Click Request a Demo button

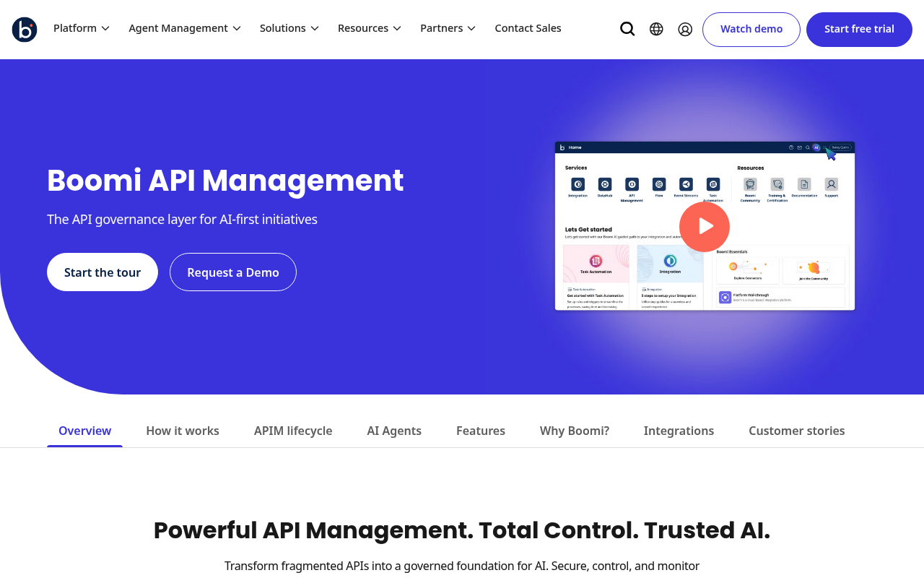pos(233,272)
